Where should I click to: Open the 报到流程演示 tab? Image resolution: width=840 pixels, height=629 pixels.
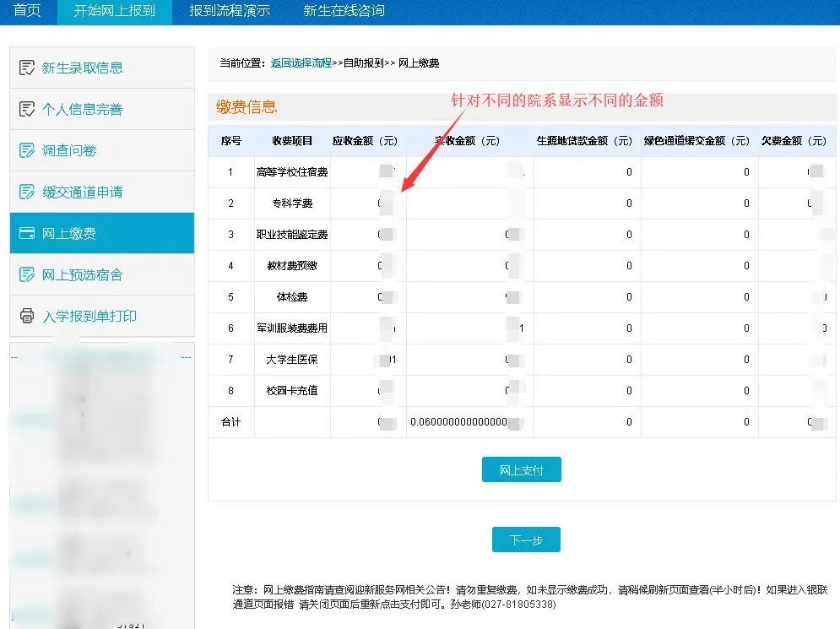pyautogui.click(x=230, y=11)
